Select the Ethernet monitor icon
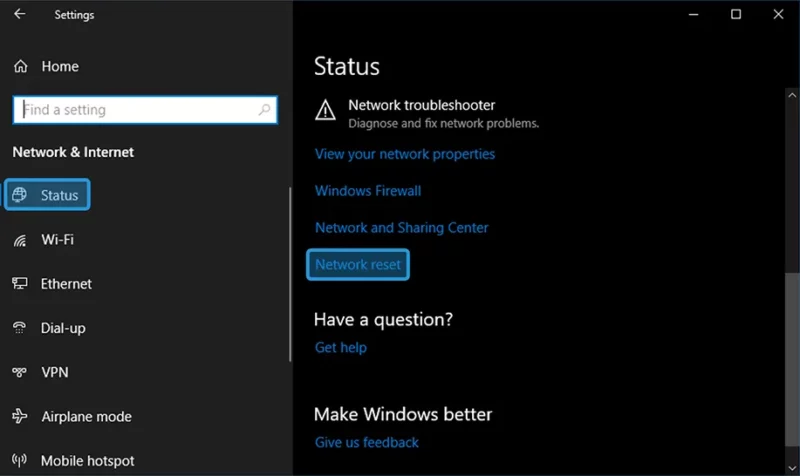The width and height of the screenshot is (800, 476). [x=19, y=283]
